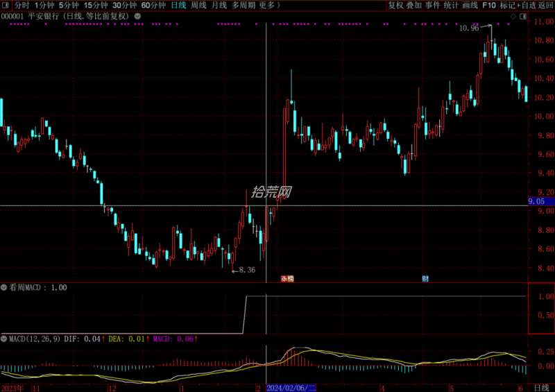The height and width of the screenshot is (392, 555).
Task: Click the 财 financial report marker
Action: tap(425, 279)
